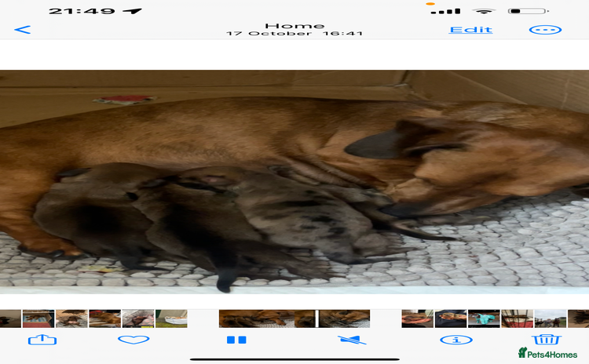
Task: Tap the video frame strip scrubber
Action: pyautogui.click(x=294, y=318)
